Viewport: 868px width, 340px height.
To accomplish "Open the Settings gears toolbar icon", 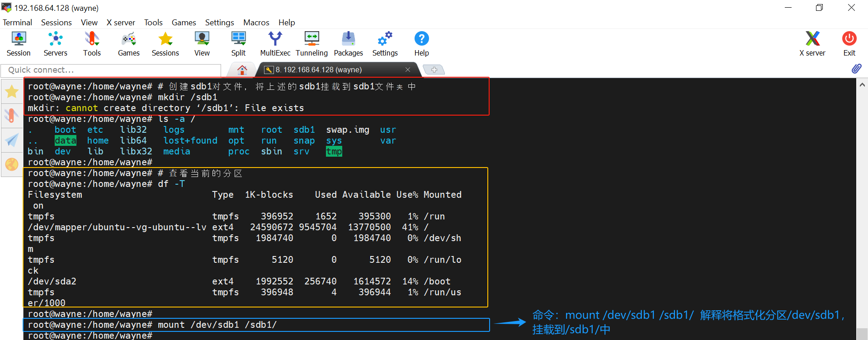I will click(385, 44).
